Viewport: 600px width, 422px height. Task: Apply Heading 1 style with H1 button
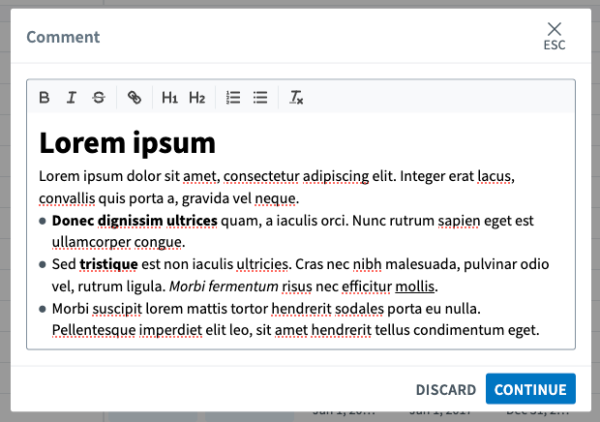click(170, 98)
